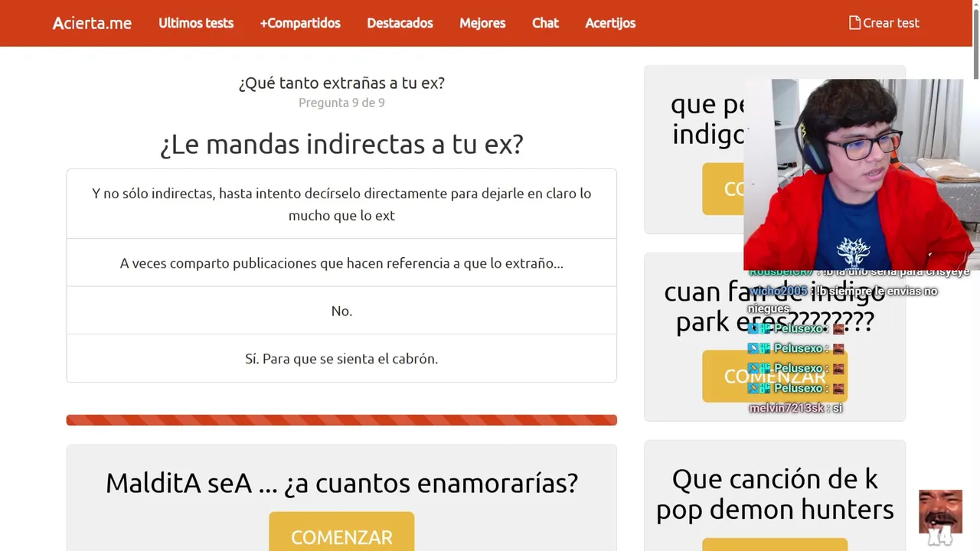The height and width of the screenshot is (551, 980).
Task: Click the 'MalditA seA ... ¿a cuantos enamorarías?' title
Action: pos(341,483)
